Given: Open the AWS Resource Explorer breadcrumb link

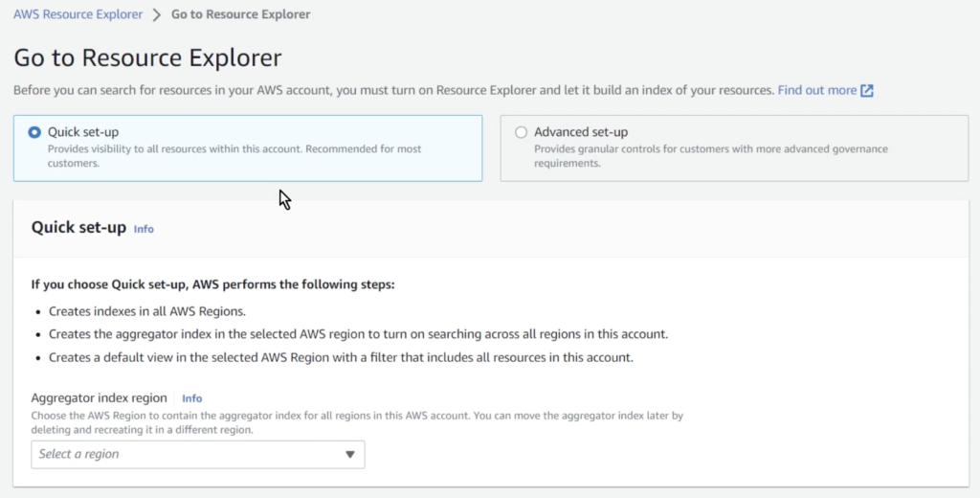Looking at the screenshot, I should (x=78, y=14).
